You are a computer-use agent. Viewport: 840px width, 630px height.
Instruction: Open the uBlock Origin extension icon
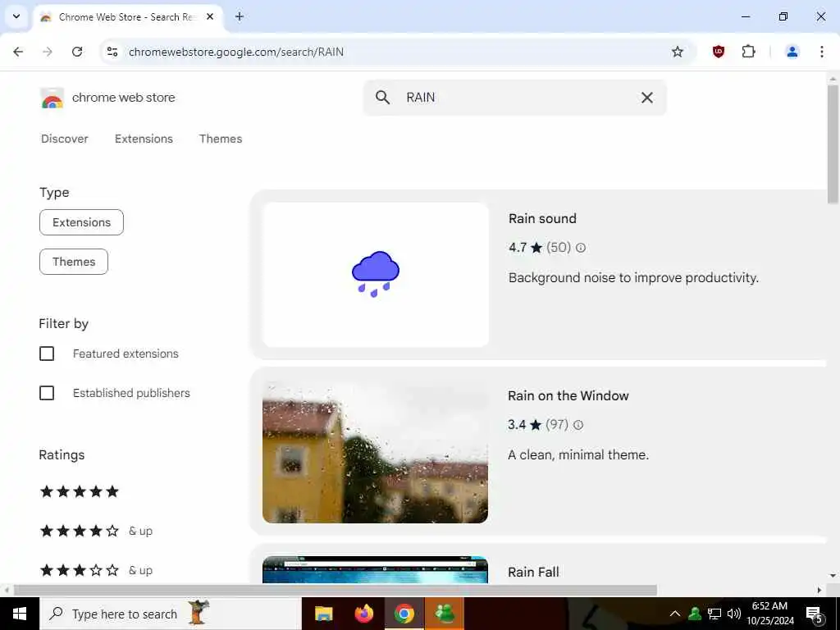pyautogui.click(x=719, y=52)
